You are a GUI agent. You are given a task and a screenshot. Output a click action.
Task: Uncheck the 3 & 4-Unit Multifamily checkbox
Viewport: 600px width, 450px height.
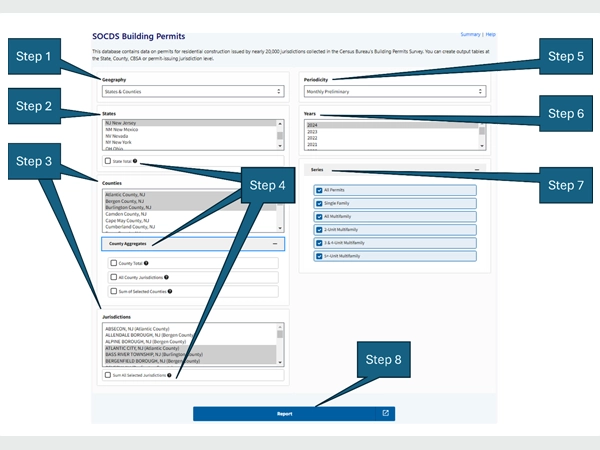(319, 243)
